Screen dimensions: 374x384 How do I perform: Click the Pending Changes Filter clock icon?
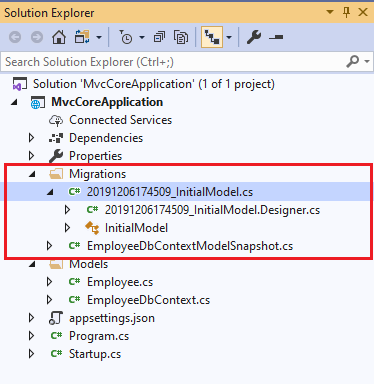click(x=126, y=37)
